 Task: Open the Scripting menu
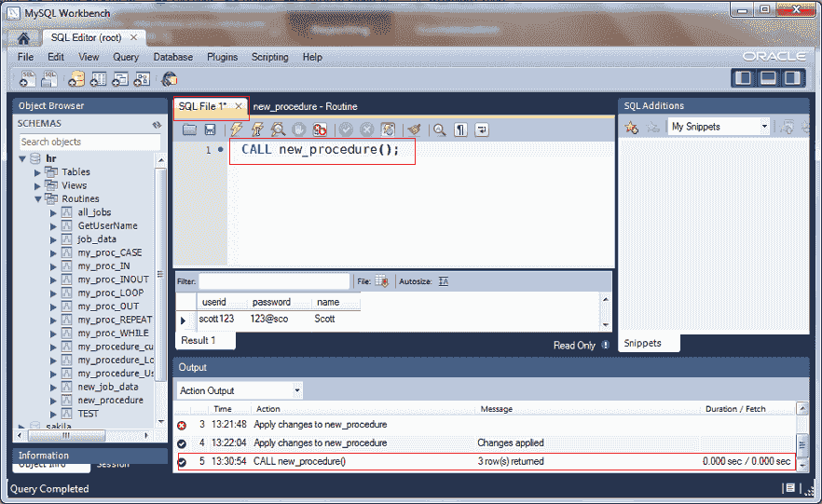(x=269, y=57)
